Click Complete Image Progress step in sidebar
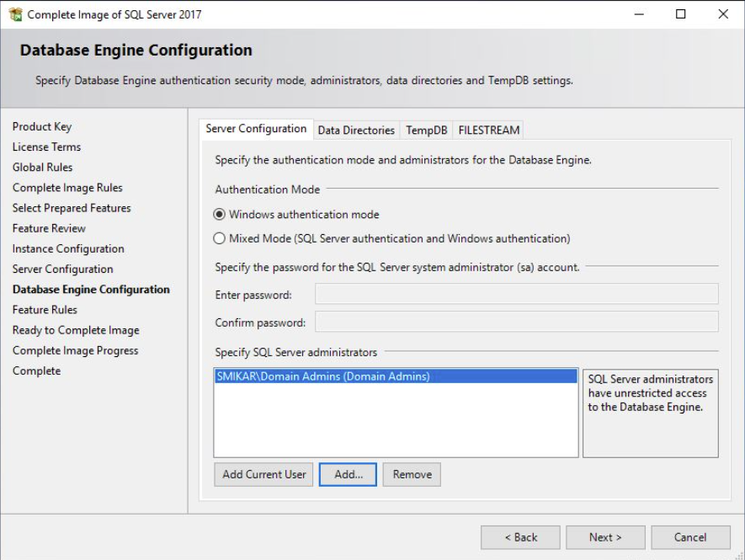 [75, 351]
